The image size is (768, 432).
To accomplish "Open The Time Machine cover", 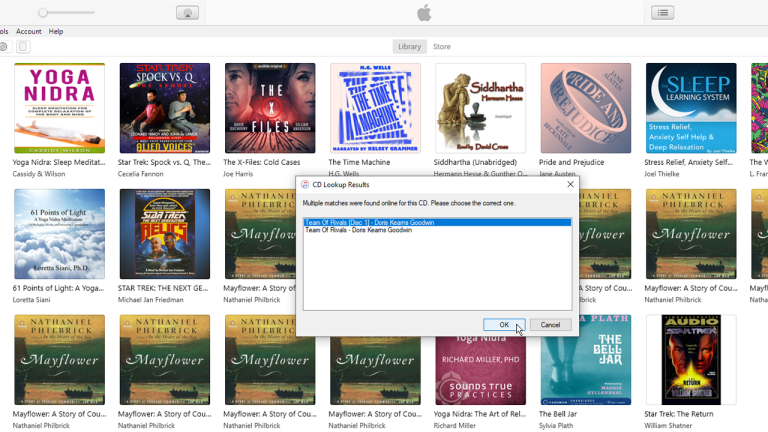I will (x=375, y=108).
